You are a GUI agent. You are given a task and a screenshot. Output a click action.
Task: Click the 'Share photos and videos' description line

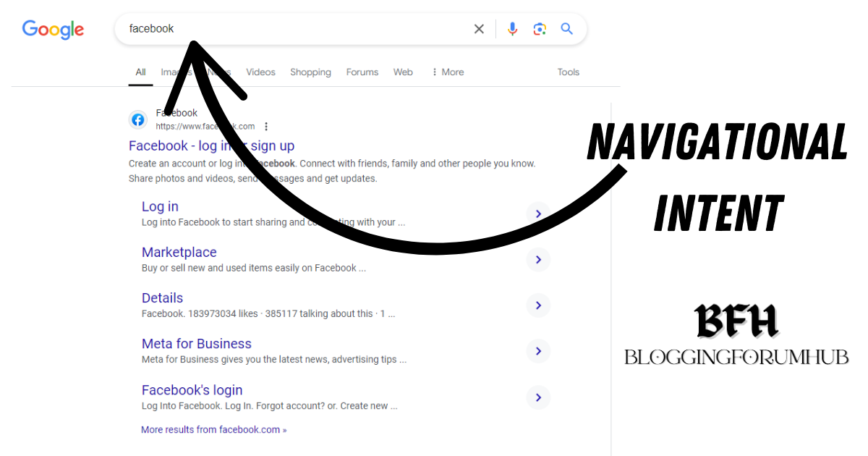[253, 178]
